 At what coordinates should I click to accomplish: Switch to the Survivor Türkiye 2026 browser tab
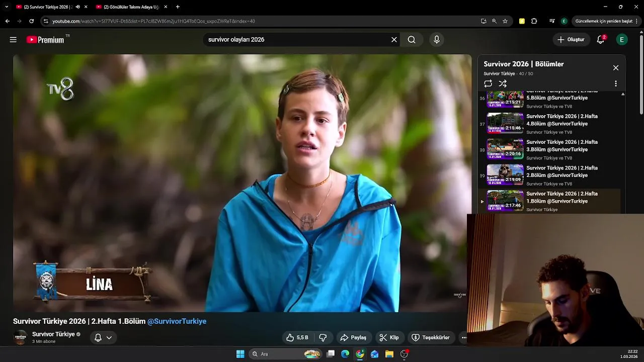[48, 7]
